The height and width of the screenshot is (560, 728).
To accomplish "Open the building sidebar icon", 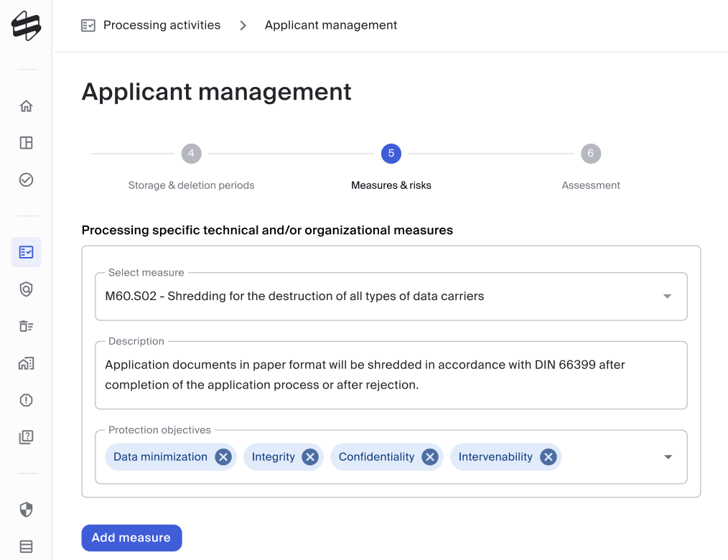I will (26, 363).
